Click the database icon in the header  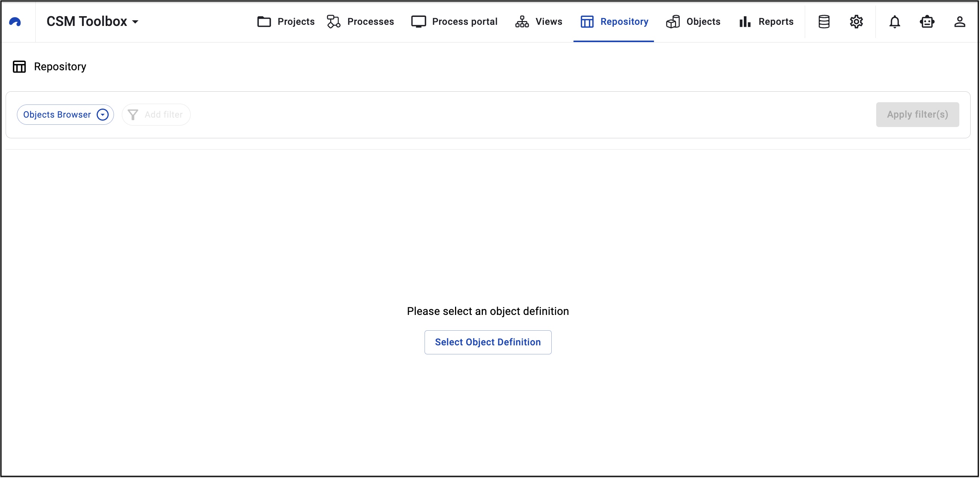pyautogui.click(x=824, y=22)
